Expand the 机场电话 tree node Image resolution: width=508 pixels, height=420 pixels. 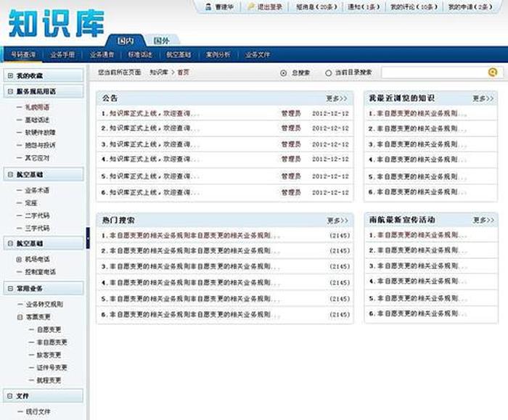19,259
